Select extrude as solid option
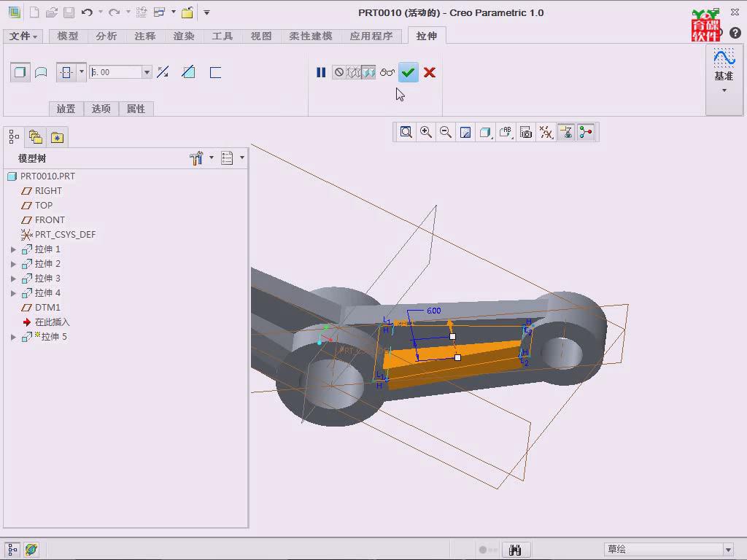747x560 pixels. 20,72
